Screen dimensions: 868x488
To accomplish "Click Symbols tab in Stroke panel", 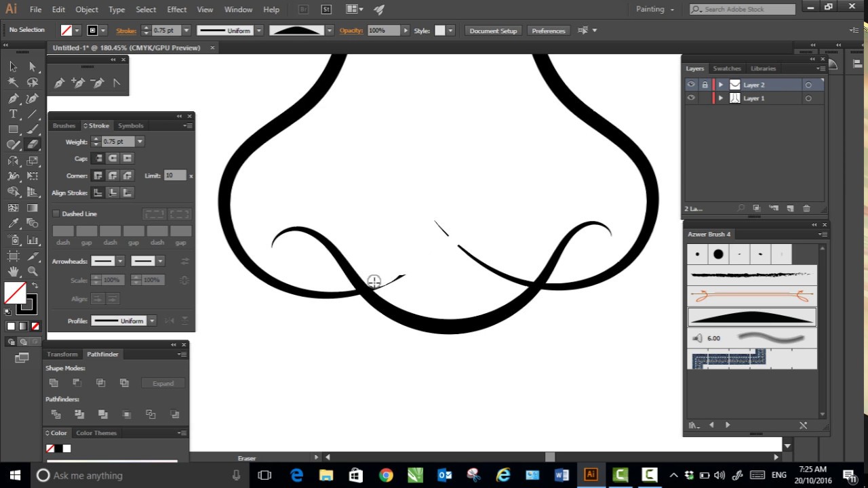I will click(x=130, y=125).
